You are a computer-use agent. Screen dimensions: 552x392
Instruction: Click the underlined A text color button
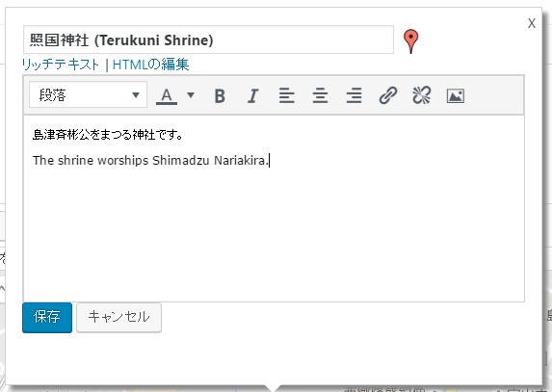167,95
